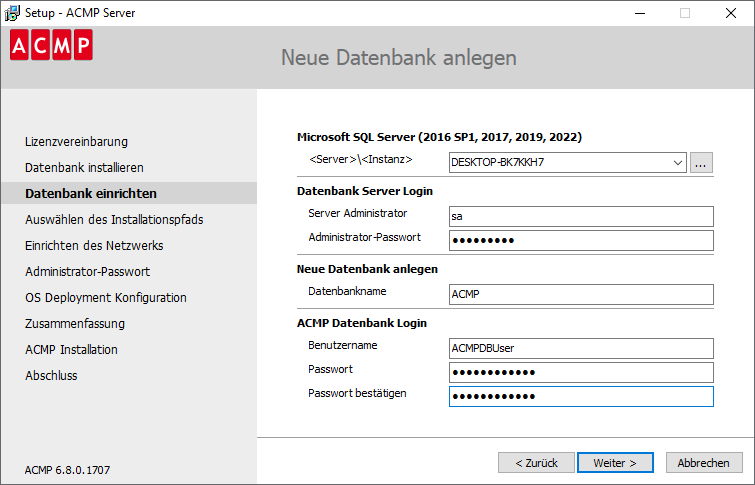The image size is (755, 485).
Task: Open the Server\Instanz dropdown arrow
Action: point(677,163)
